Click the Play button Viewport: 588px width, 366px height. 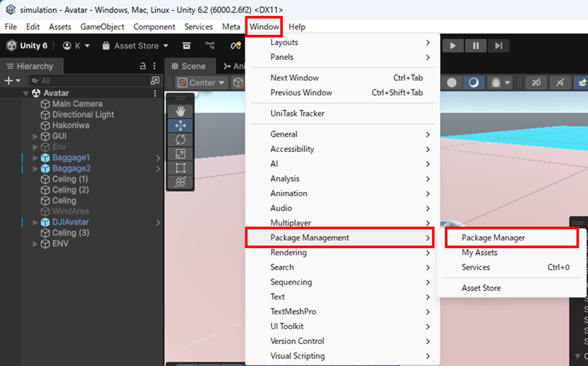pos(453,46)
